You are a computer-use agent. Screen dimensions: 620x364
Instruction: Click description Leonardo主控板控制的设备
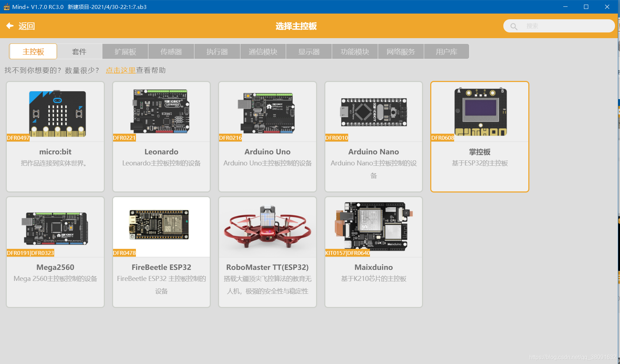tap(161, 163)
